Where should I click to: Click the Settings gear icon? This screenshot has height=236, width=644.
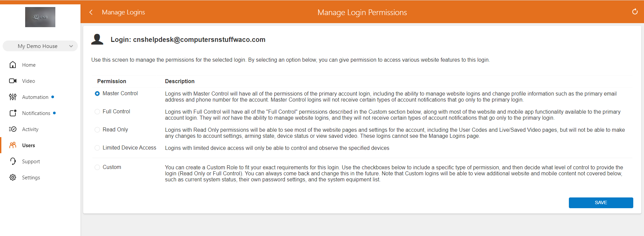tap(13, 177)
